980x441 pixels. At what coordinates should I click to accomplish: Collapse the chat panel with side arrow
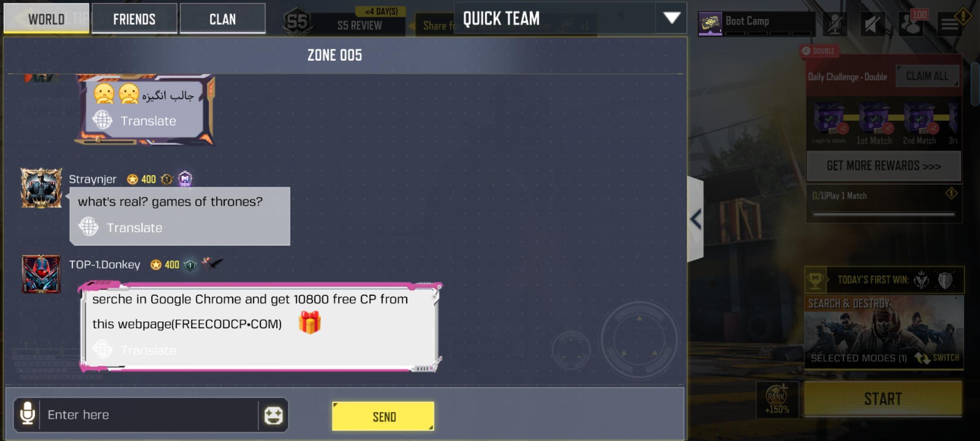pyautogui.click(x=696, y=219)
